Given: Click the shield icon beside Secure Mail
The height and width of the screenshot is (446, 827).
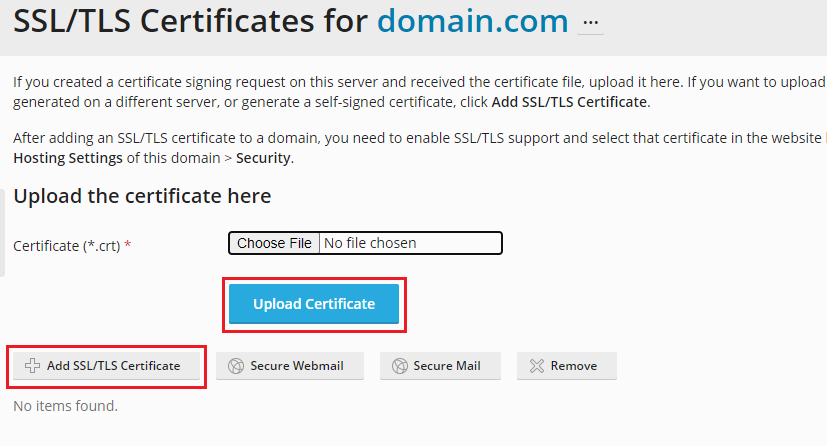Looking at the screenshot, I should click(x=399, y=366).
